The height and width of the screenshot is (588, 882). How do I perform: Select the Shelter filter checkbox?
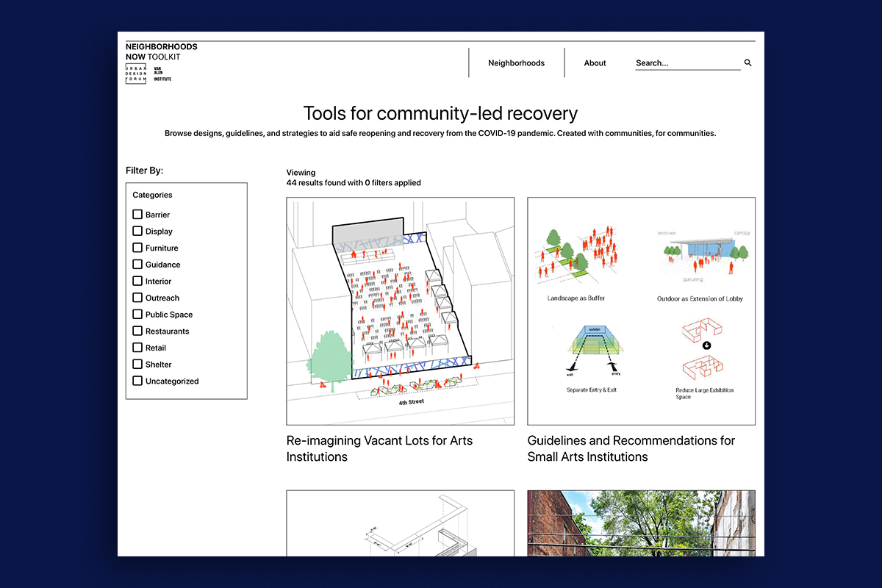point(137,364)
